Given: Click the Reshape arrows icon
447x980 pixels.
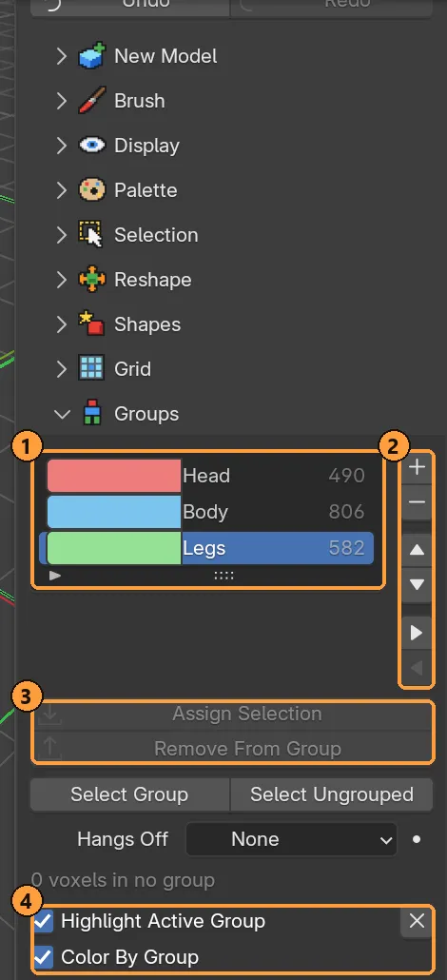Looking at the screenshot, I should pyautogui.click(x=92, y=280).
